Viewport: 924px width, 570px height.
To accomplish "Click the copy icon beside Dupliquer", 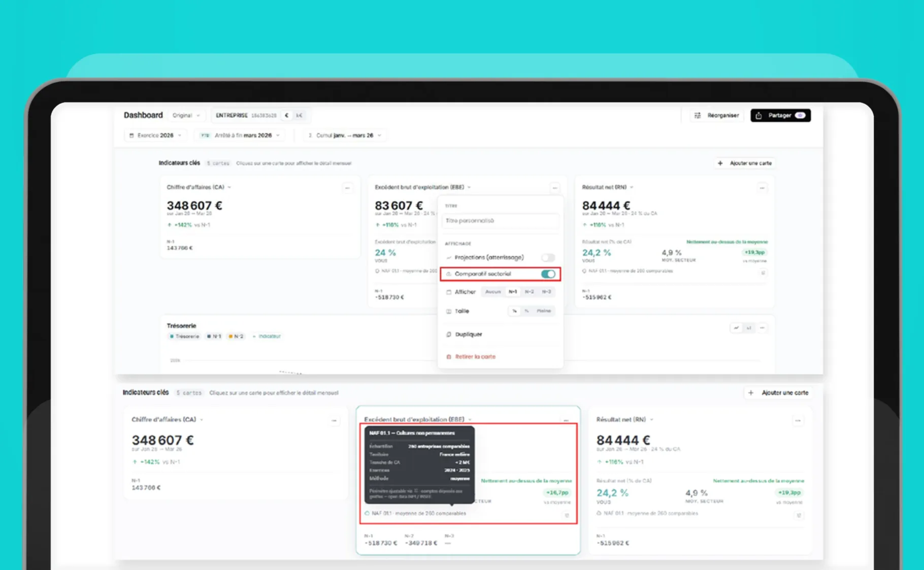I will (x=449, y=334).
